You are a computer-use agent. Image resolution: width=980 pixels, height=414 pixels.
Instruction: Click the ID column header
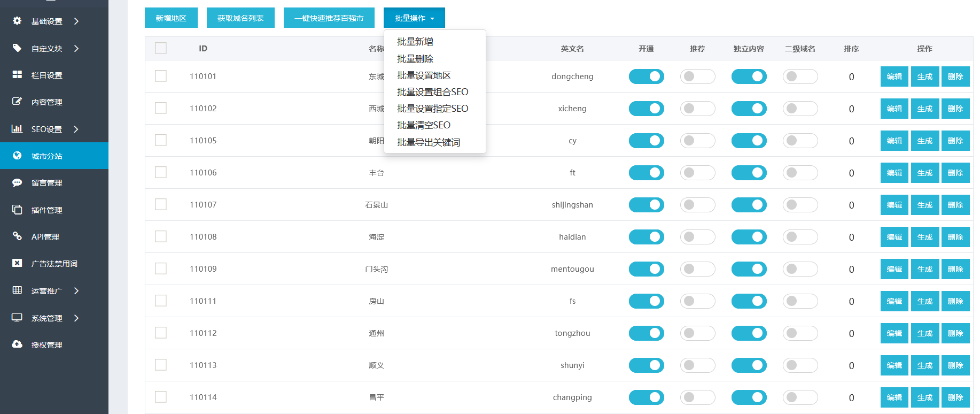click(203, 49)
